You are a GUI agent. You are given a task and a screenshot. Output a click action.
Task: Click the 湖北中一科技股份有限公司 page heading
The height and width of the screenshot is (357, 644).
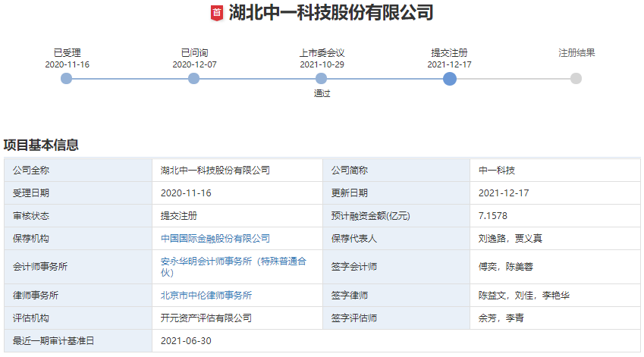click(331, 13)
